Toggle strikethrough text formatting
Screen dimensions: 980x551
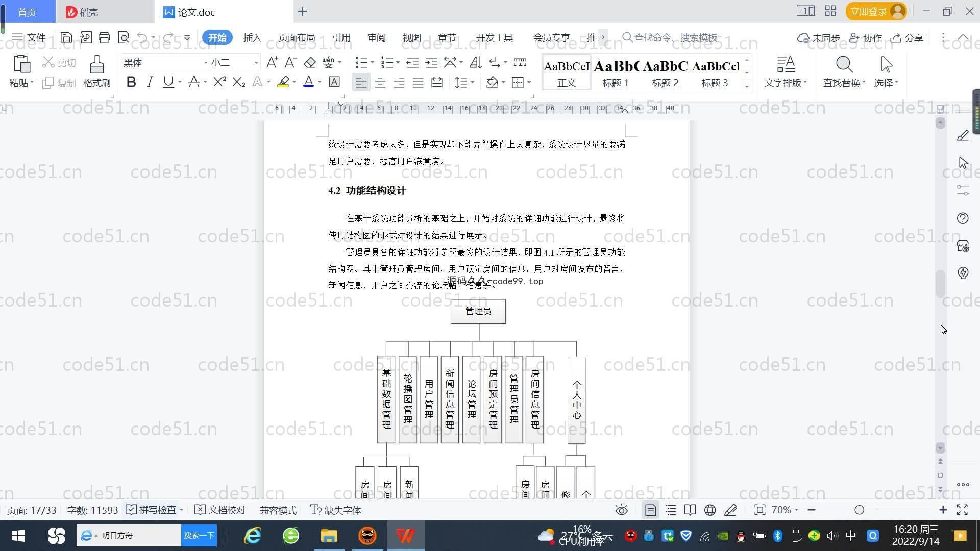coord(193,82)
